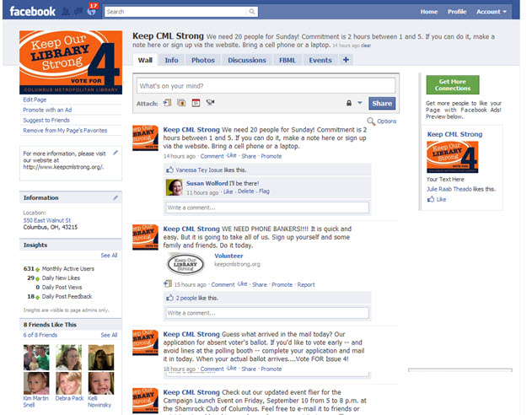Open Kim Martin Snel's friend photo

click(36, 383)
